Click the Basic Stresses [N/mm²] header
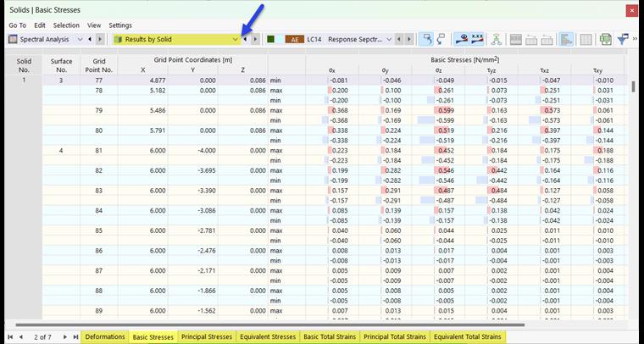This screenshot has width=644, height=344. 465,60
